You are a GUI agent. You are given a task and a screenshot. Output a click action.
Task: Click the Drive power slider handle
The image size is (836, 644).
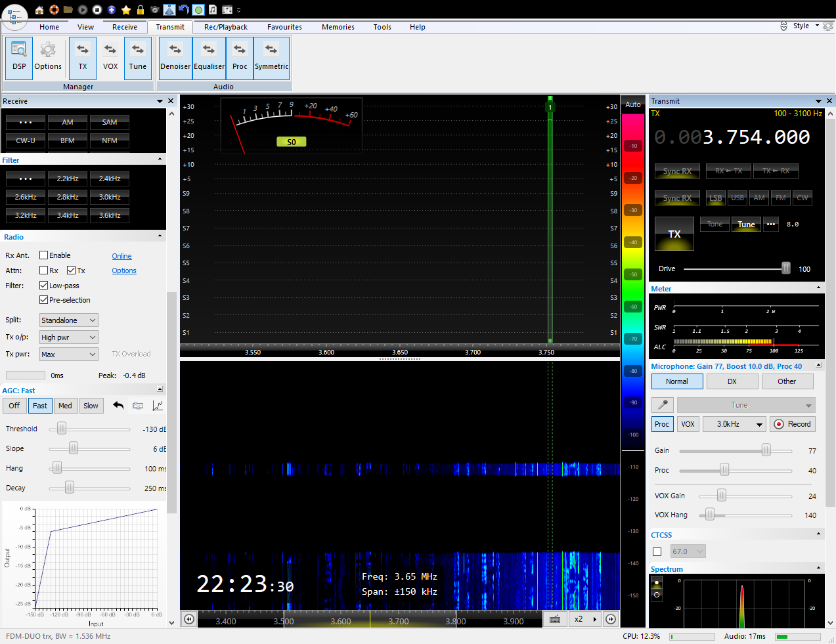[x=785, y=268]
